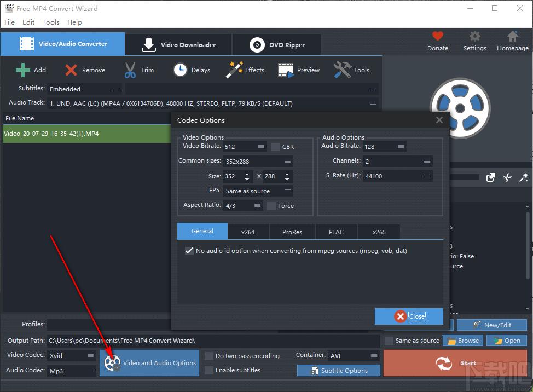Switch to the x264 codec tab
This screenshot has height=392, width=533.
point(248,232)
